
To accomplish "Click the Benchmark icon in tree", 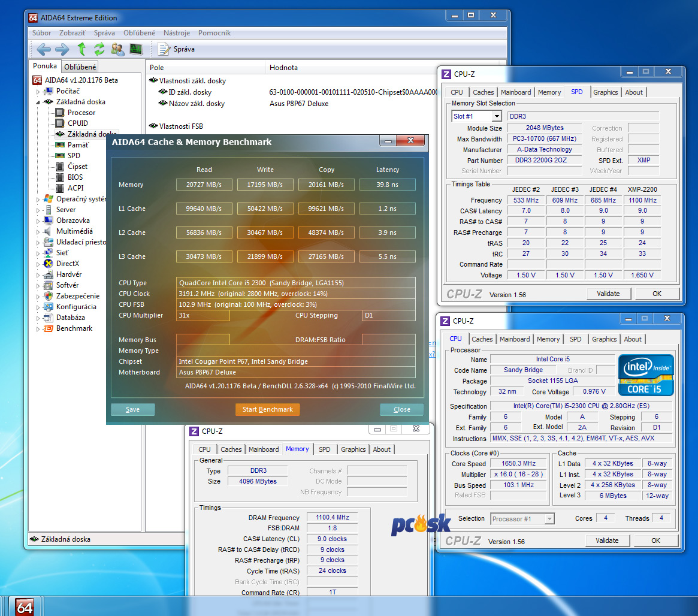I will click(x=49, y=328).
